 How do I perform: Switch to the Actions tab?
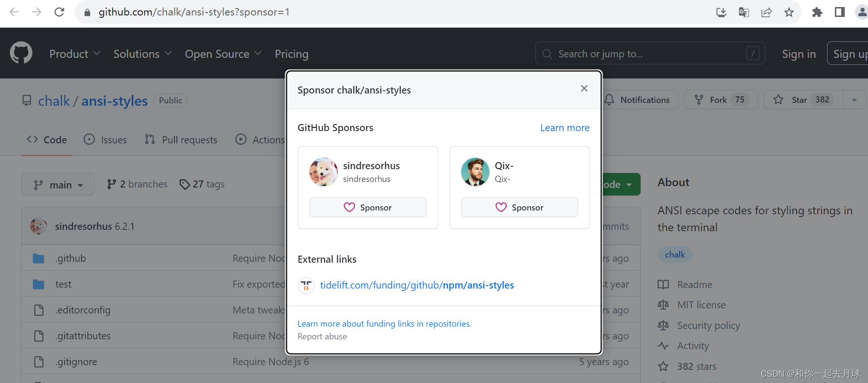point(260,140)
